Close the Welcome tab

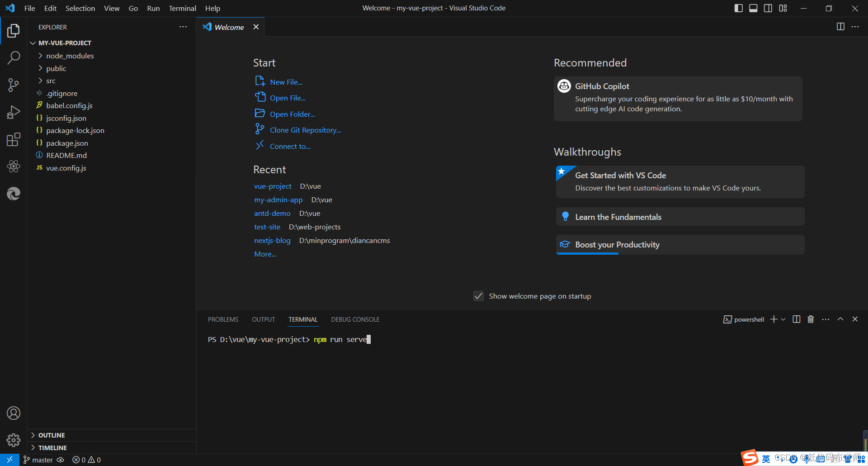(256, 27)
